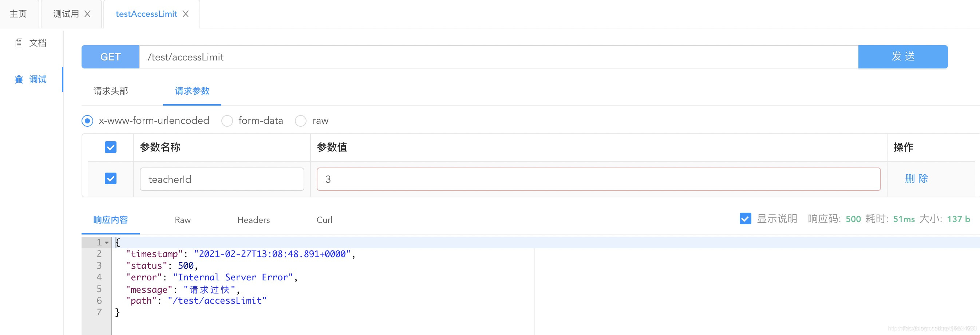Close the testAccessLimit tab
Screen dimensions: 980x335
pos(186,14)
